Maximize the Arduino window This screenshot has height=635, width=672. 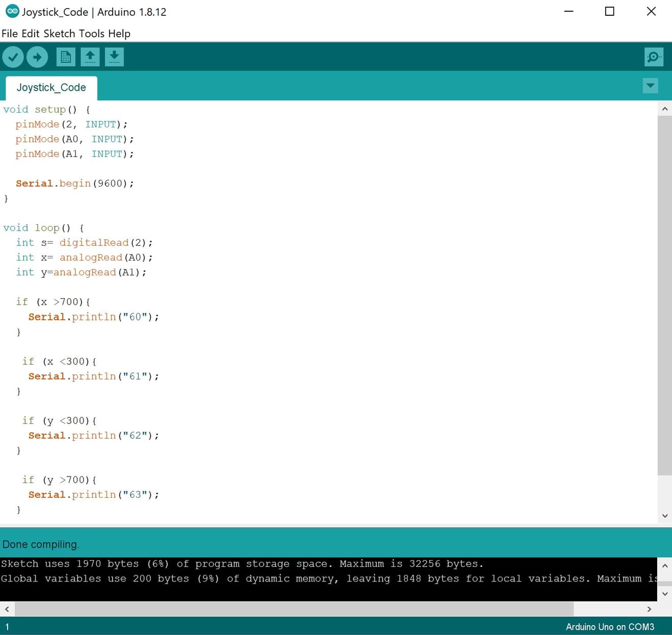pyautogui.click(x=609, y=11)
